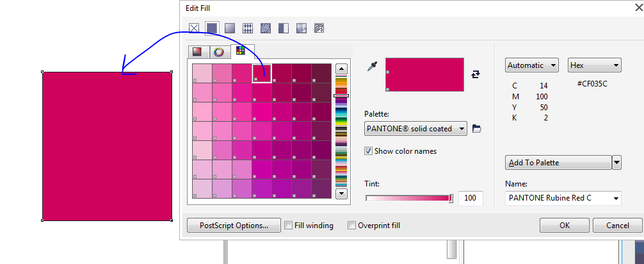Open the palette folder browse icon
This screenshot has height=264, width=644.
tap(476, 129)
